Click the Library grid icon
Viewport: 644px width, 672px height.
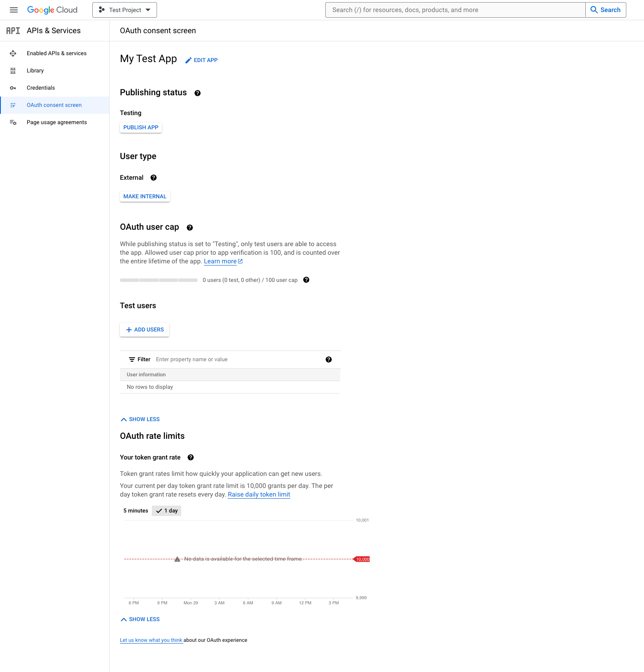pyautogui.click(x=13, y=71)
